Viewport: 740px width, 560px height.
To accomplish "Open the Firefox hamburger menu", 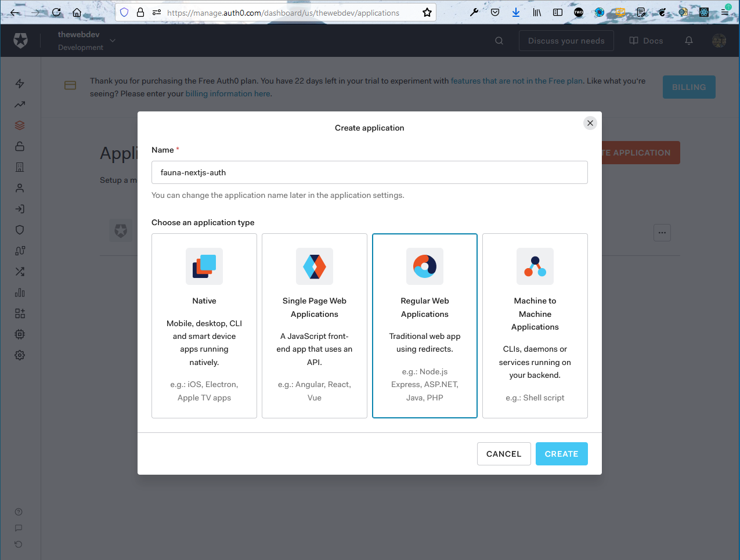I will pyautogui.click(x=725, y=12).
